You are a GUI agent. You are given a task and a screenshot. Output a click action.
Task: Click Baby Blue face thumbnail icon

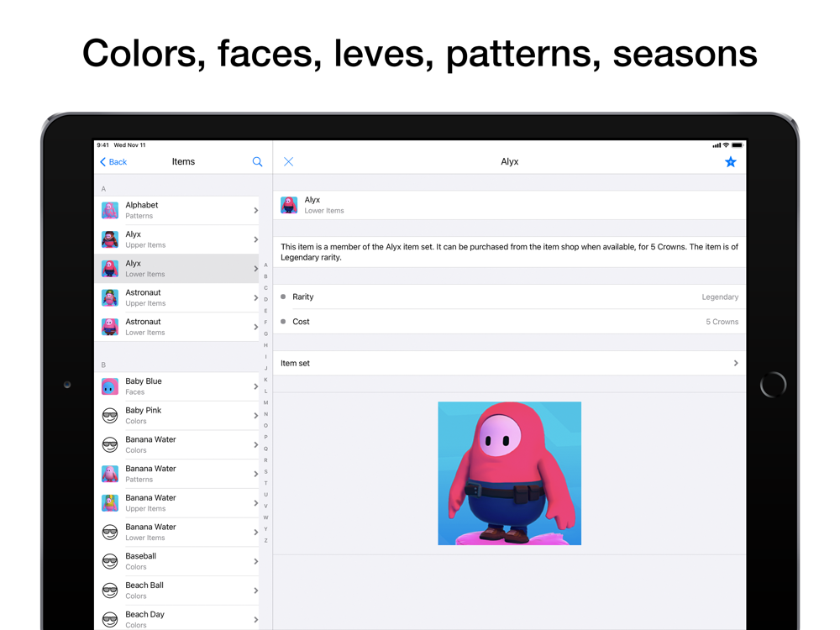click(110, 386)
